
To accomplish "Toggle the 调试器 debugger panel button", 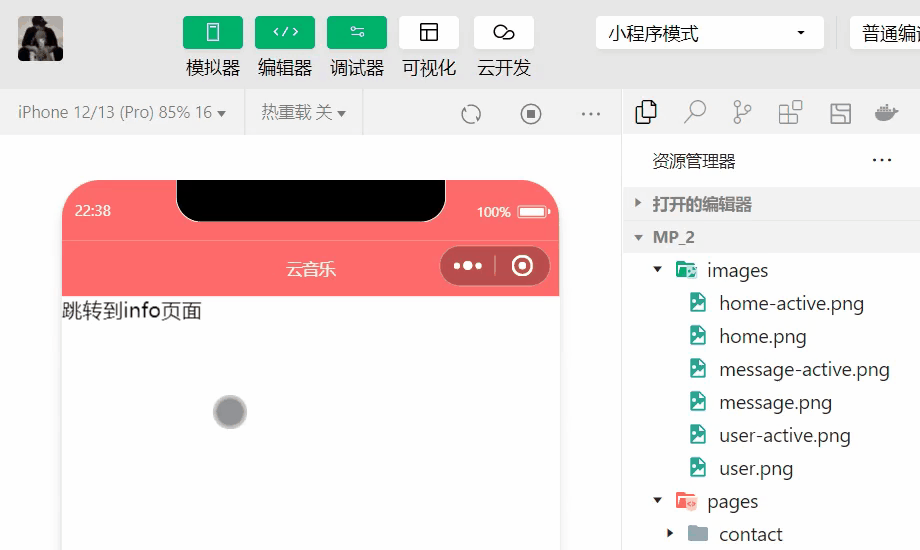I will point(357,32).
